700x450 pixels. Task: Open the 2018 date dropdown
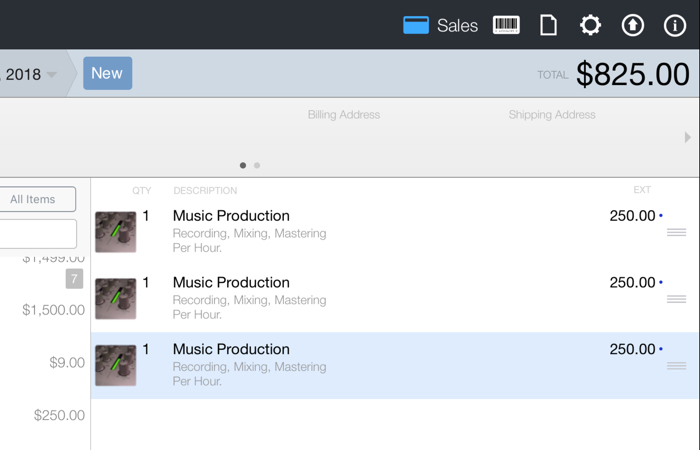click(x=30, y=74)
